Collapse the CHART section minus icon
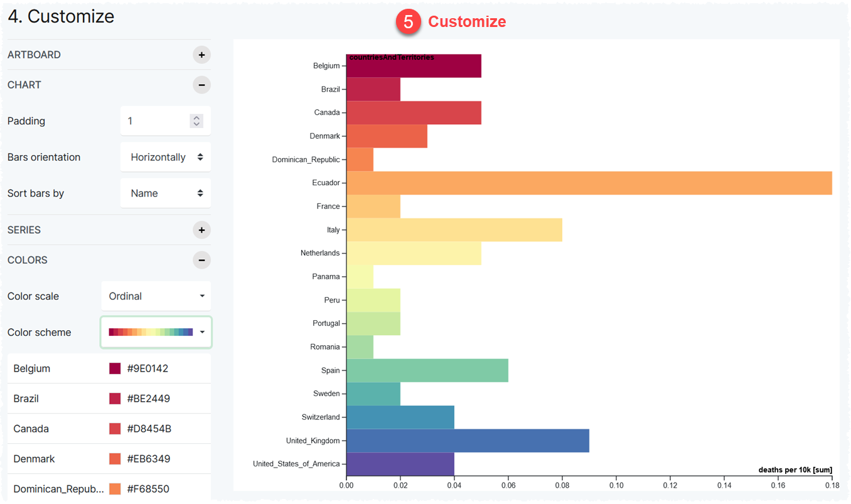The image size is (851, 504). pyautogui.click(x=201, y=85)
